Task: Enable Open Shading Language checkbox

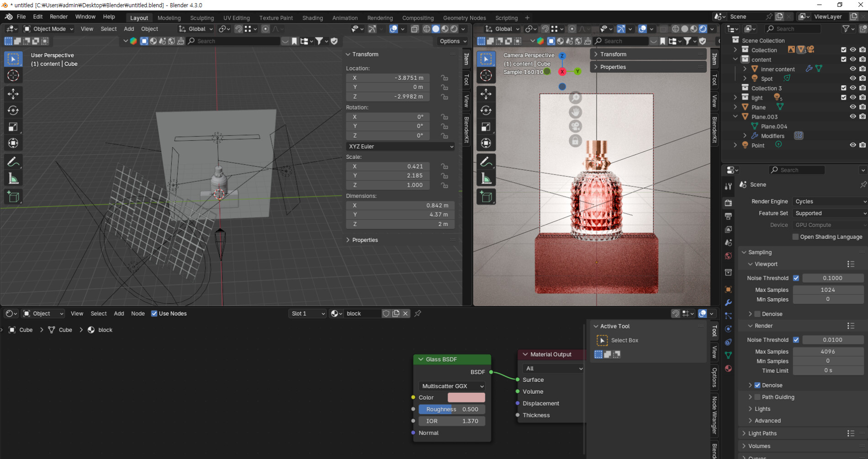Action: 795,237
